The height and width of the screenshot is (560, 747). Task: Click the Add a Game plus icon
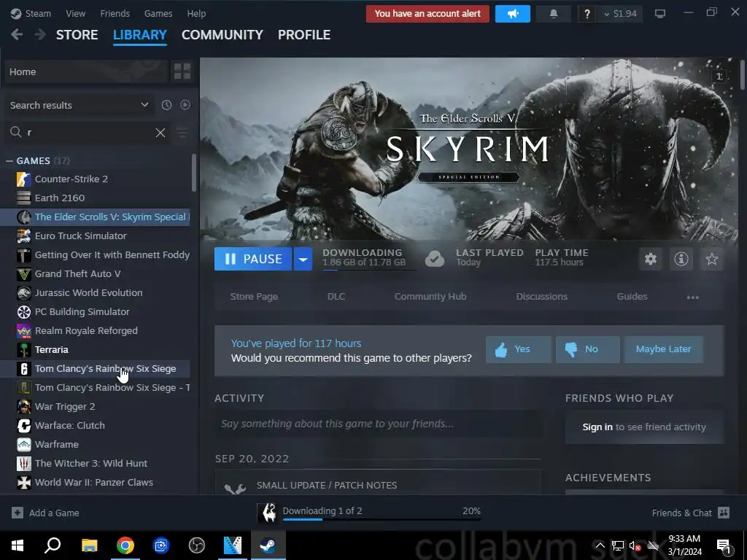tap(18, 513)
